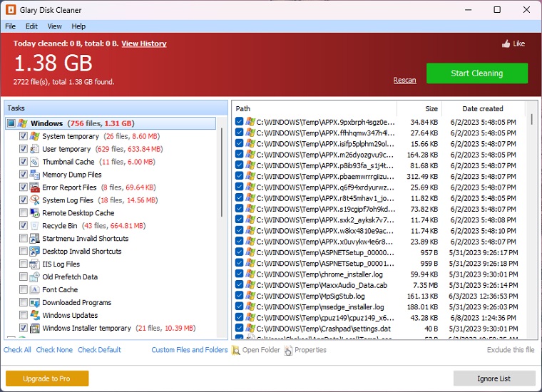Image resolution: width=542 pixels, height=392 pixels.
Task: Check the Old Prefetch Data checkbox
Action: (24, 277)
